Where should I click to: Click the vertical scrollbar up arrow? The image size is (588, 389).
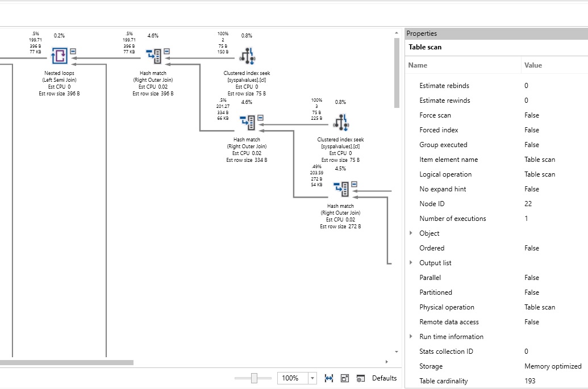(397, 34)
